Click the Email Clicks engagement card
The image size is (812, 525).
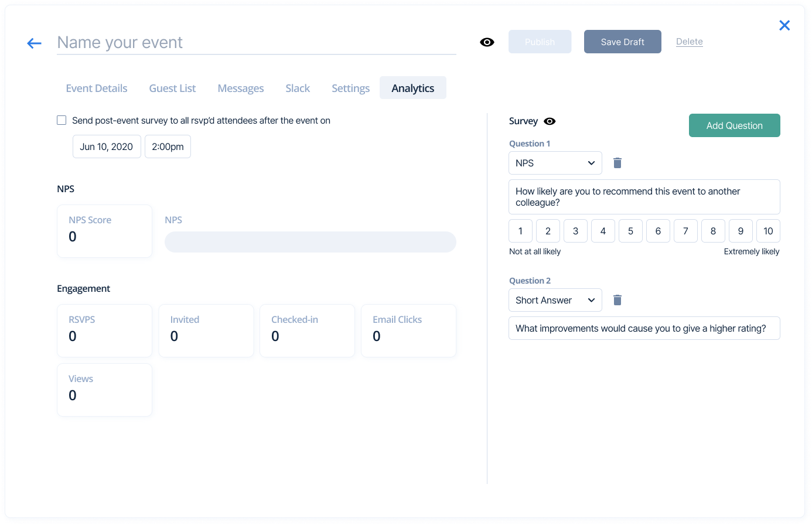[409, 330]
